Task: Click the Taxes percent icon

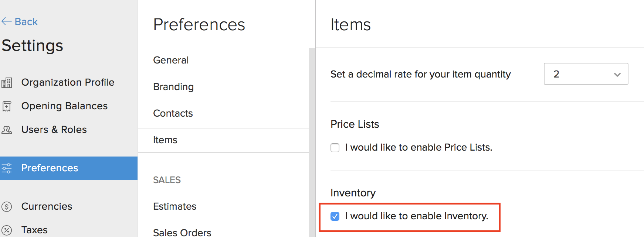Action: point(7,230)
